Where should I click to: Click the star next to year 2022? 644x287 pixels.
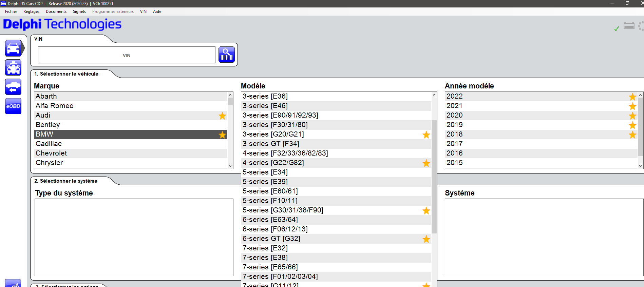coord(632,97)
